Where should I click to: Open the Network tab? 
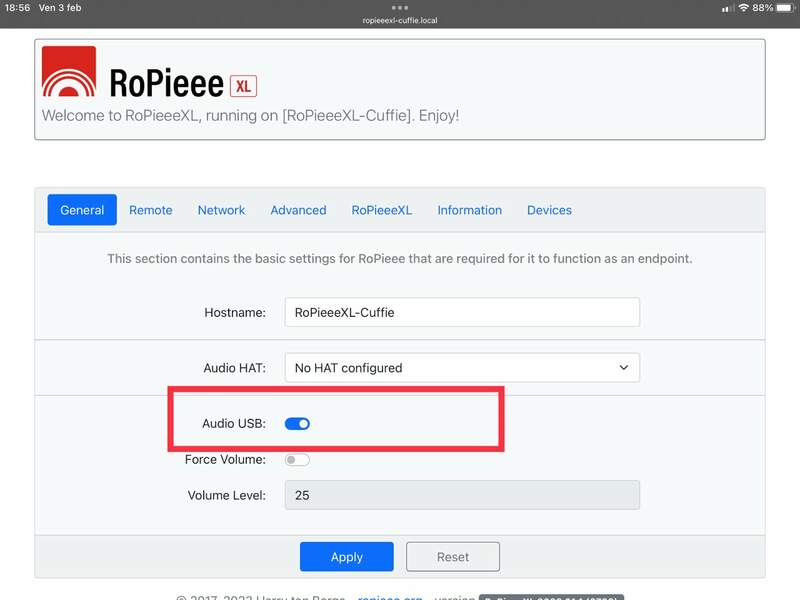pyautogui.click(x=221, y=210)
